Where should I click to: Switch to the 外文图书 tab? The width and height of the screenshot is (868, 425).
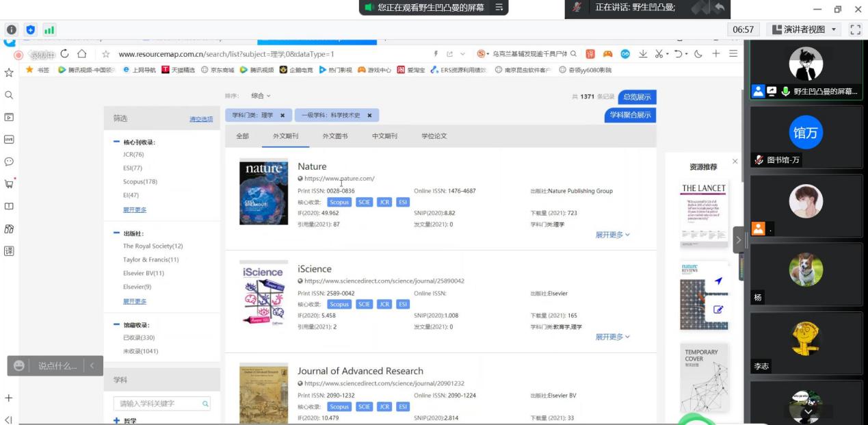335,136
